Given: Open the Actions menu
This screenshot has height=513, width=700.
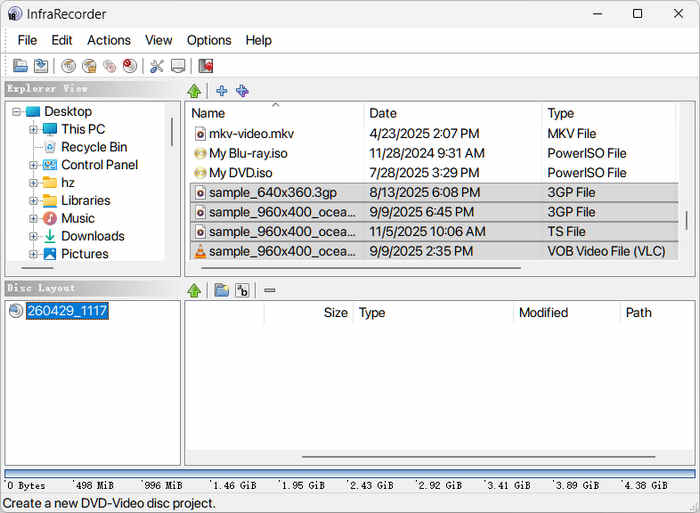Looking at the screenshot, I should point(109,40).
